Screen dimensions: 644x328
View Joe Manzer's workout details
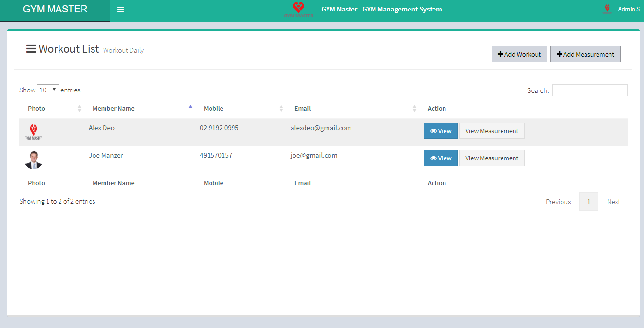(441, 158)
